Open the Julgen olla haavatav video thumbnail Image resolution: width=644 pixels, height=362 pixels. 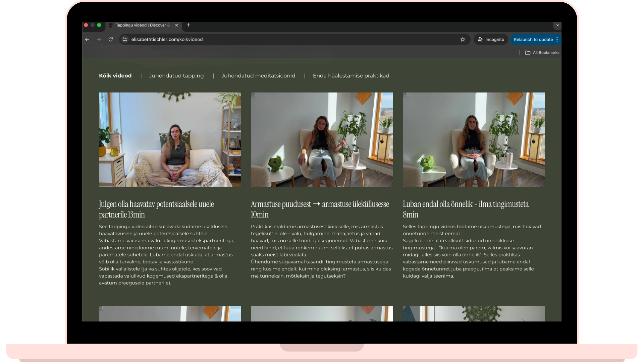(170, 140)
